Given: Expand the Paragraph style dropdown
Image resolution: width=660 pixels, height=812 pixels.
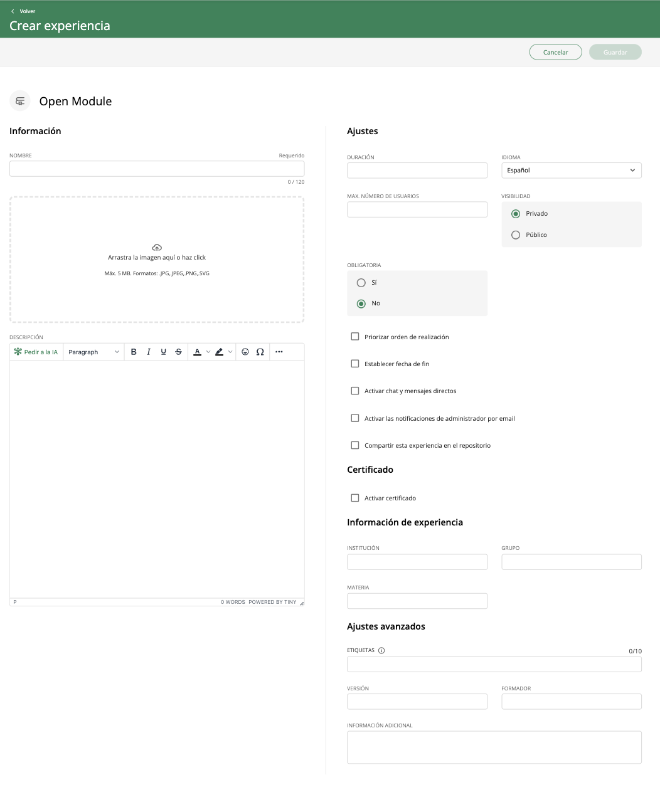Looking at the screenshot, I should coord(93,352).
